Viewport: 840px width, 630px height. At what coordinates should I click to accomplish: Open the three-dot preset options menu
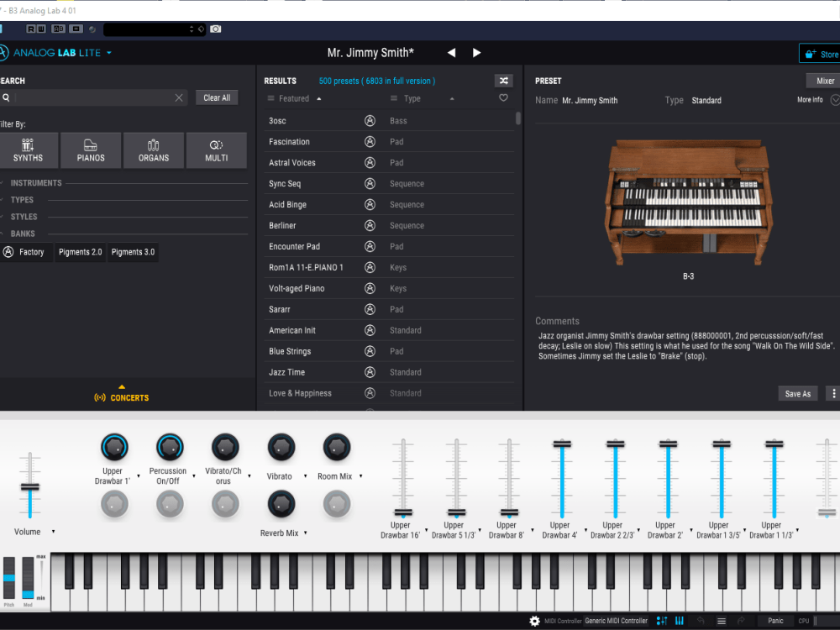tap(833, 394)
